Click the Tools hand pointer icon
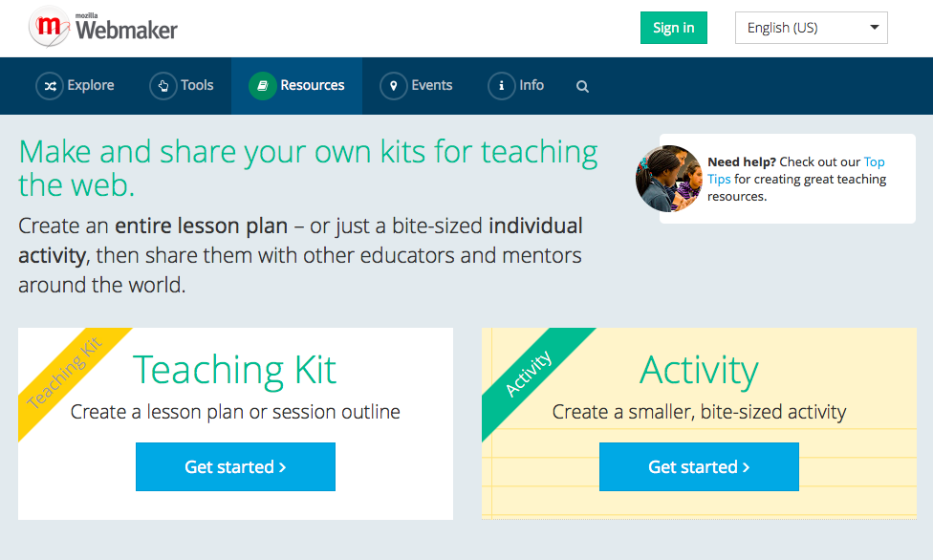This screenshot has height=560, width=933. pyautogui.click(x=163, y=86)
